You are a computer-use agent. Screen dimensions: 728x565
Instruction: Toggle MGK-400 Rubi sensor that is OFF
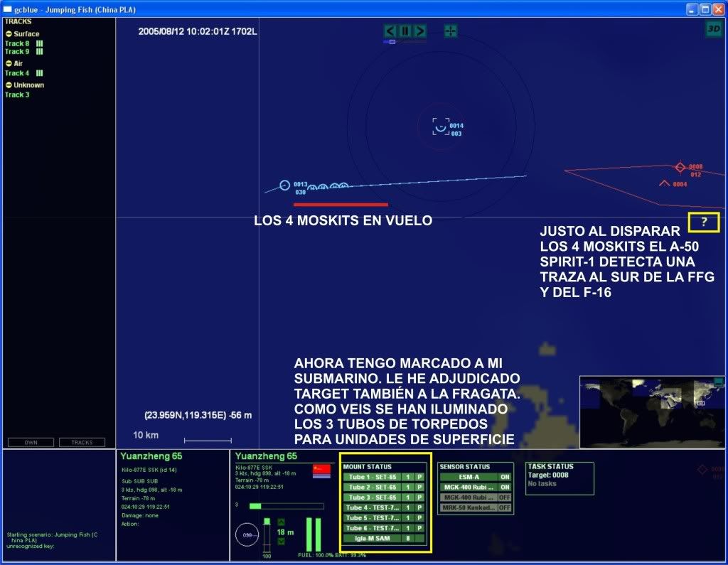point(504,497)
